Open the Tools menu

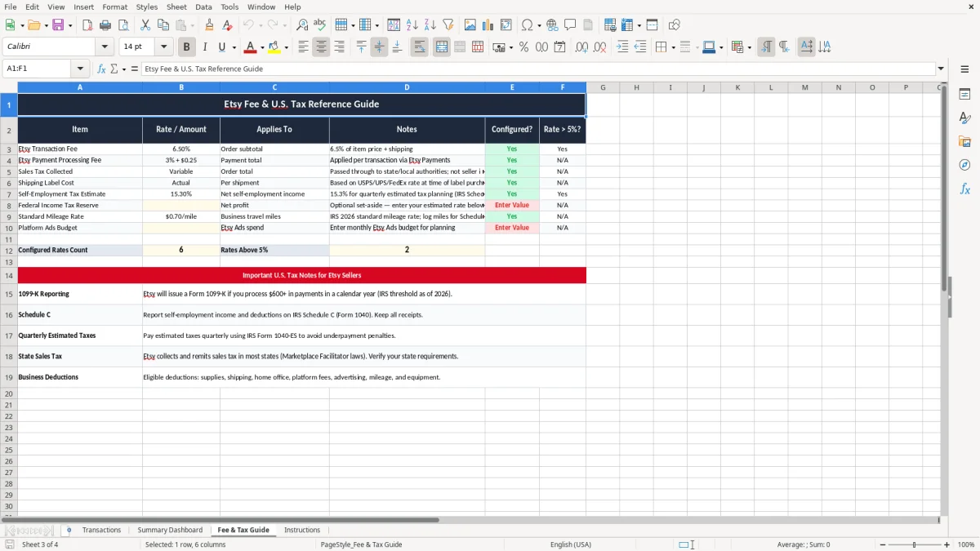pyautogui.click(x=229, y=7)
